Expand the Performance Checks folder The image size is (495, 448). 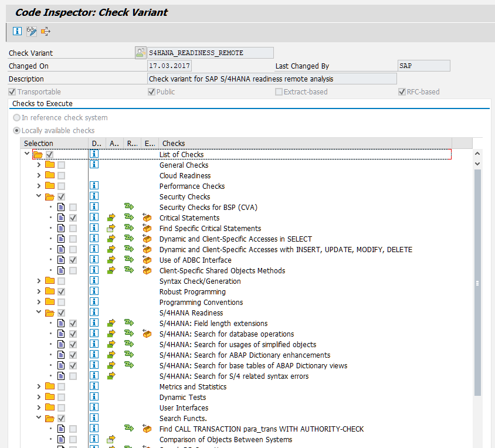pos(39,186)
